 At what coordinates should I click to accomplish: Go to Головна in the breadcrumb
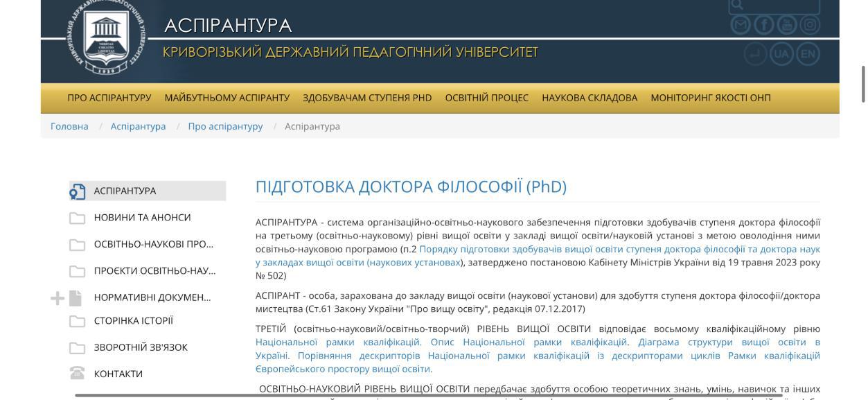(69, 126)
